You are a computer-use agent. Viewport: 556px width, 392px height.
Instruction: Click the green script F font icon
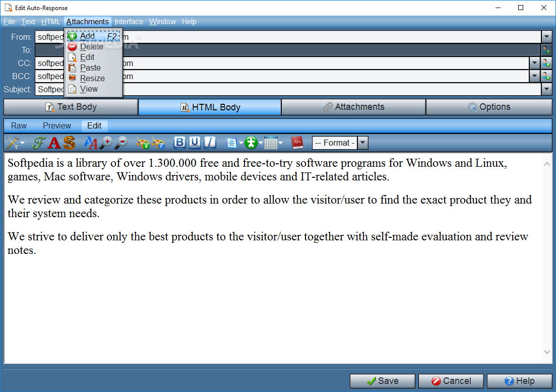(38, 143)
